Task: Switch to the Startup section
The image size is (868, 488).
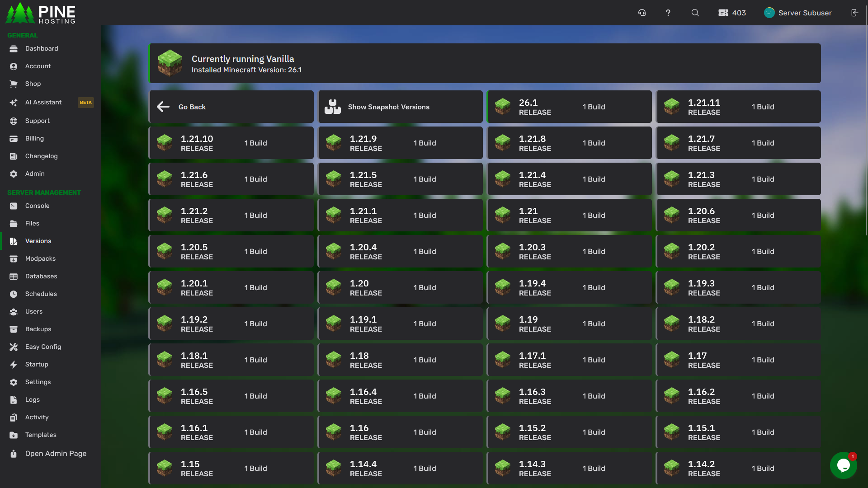Action: click(x=14, y=364)
